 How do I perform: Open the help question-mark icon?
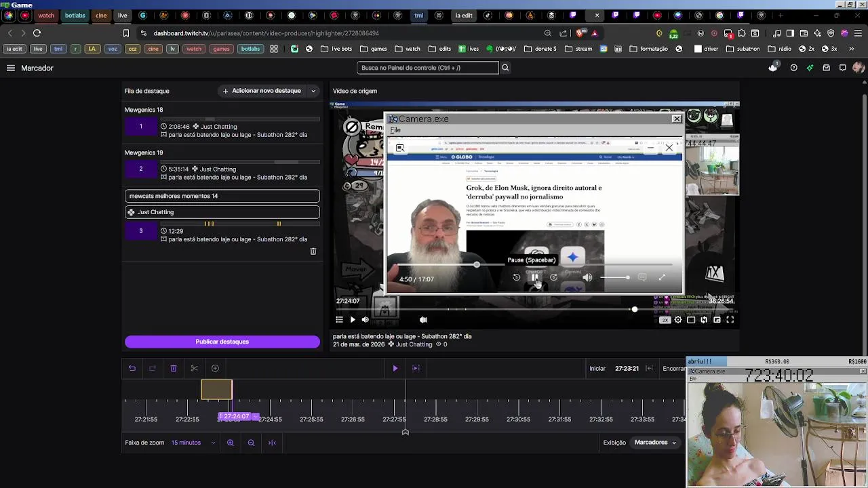793,68
